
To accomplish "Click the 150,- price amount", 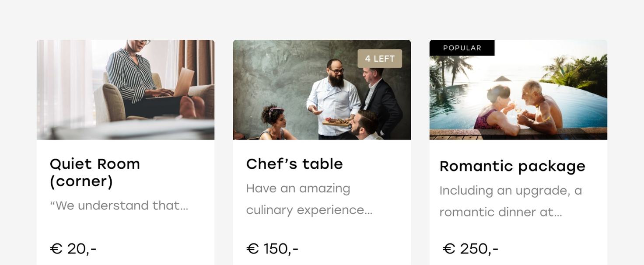I will pyautogui.click(x=281, y=249).
